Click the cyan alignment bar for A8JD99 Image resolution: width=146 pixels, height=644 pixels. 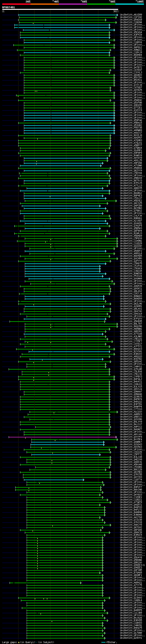coord(68,15)
